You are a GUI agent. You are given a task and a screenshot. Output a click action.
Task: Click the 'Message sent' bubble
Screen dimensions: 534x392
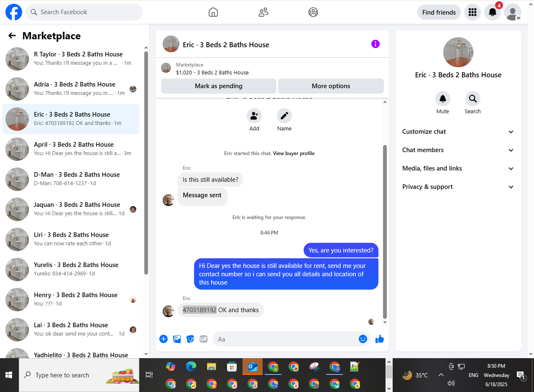[202, 196]
